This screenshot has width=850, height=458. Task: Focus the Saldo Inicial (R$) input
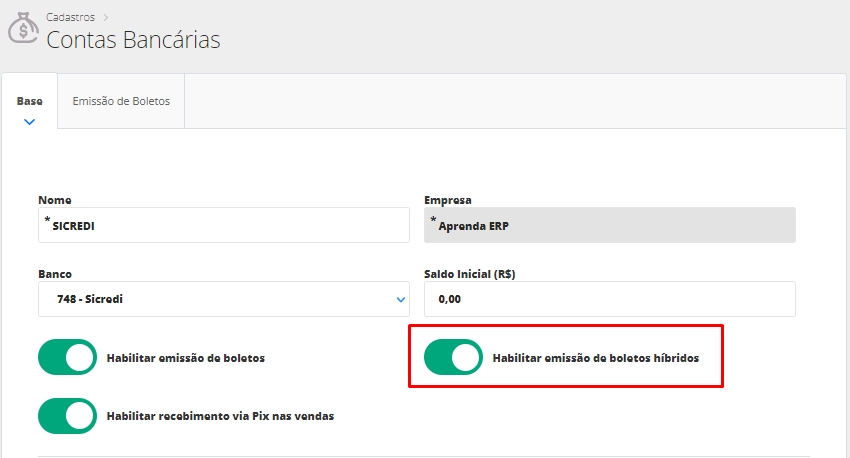click(610, 299)
